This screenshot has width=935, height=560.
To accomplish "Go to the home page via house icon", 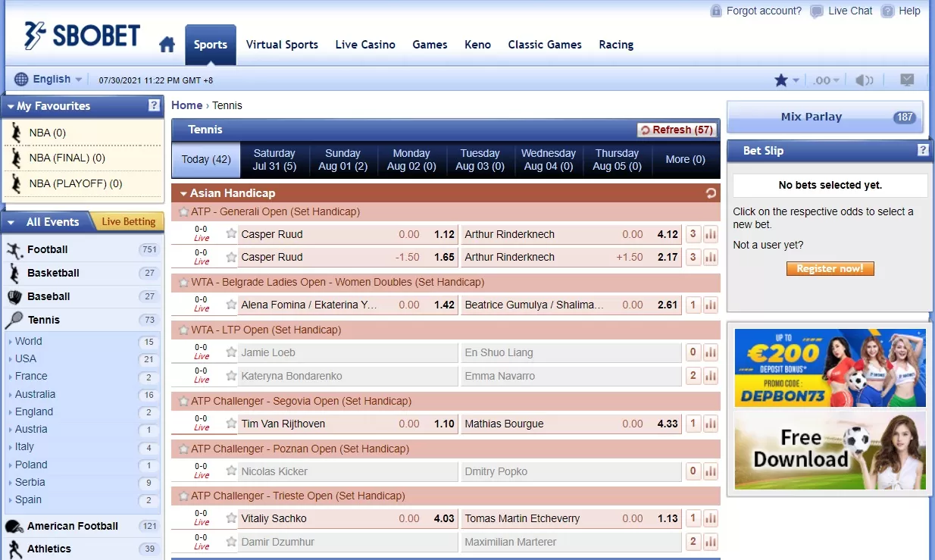I will 167,45.
